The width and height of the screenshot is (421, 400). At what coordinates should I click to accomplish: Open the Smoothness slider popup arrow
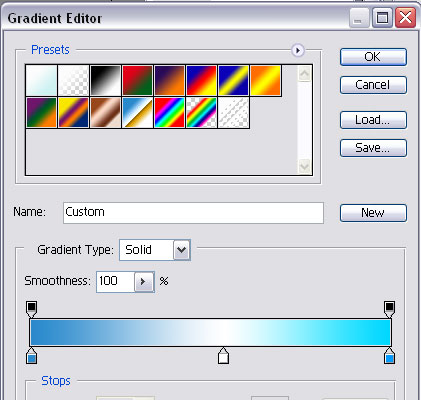pos(143,282)
